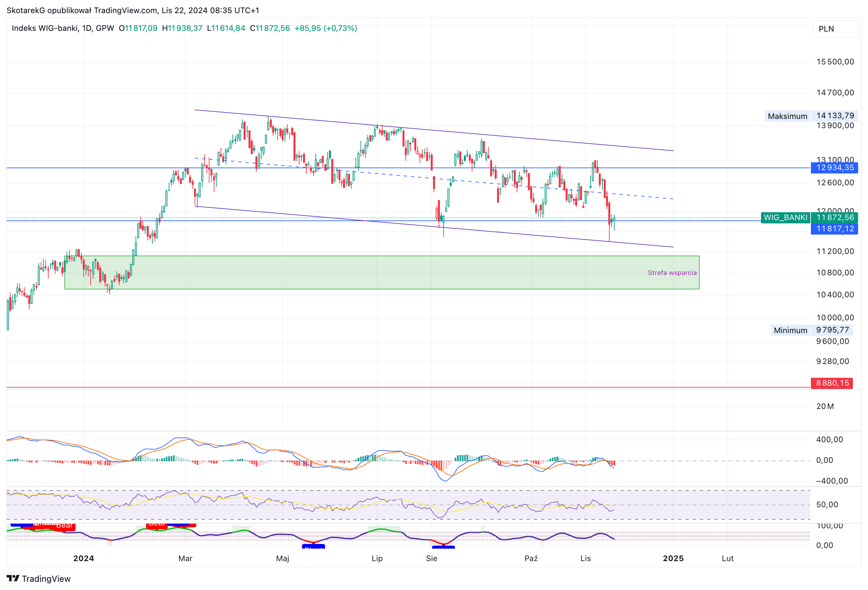Select the Indeks WIG-banki, 1D, GPW title

click(x=63, y=28)
